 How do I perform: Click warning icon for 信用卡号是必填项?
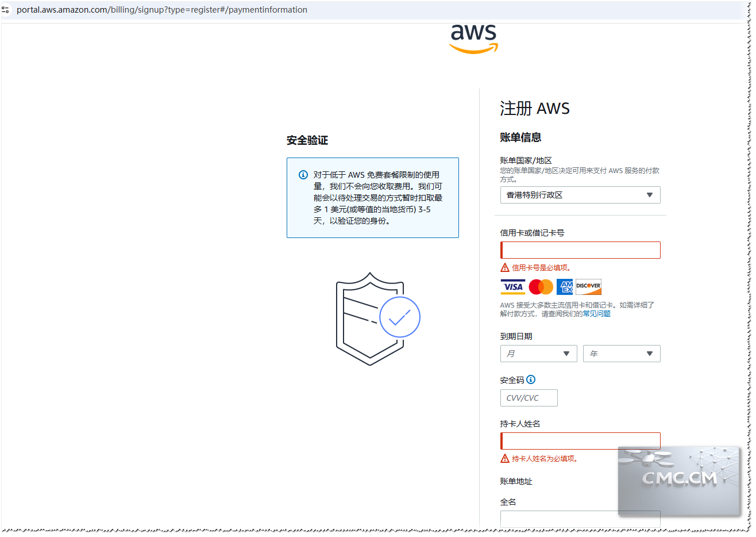pyautogui.click(x=505, y=267)
